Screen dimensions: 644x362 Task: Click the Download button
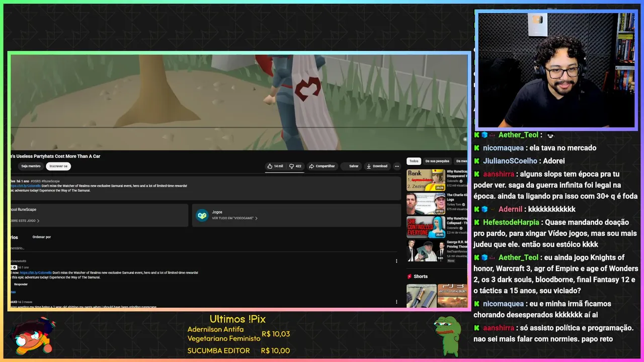(377, 166)
